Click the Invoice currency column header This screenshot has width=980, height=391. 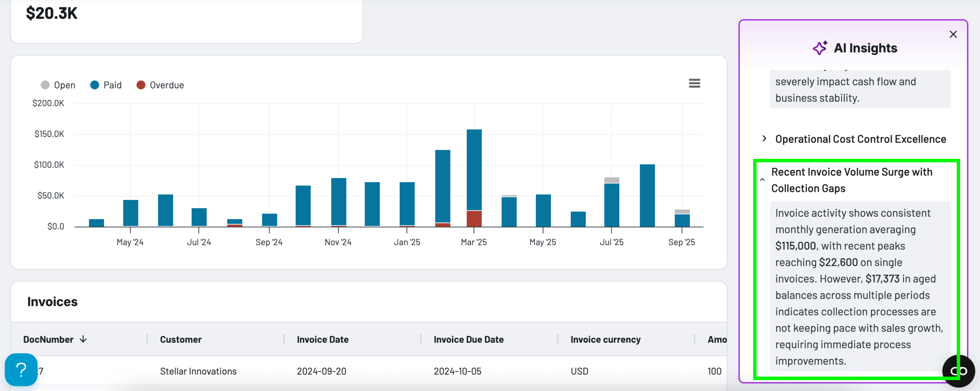point(605,339)
